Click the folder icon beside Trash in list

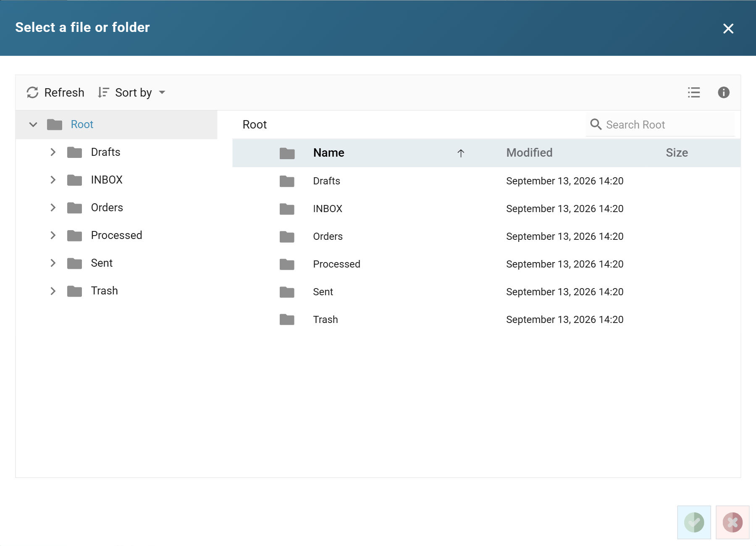click(287, 320)
